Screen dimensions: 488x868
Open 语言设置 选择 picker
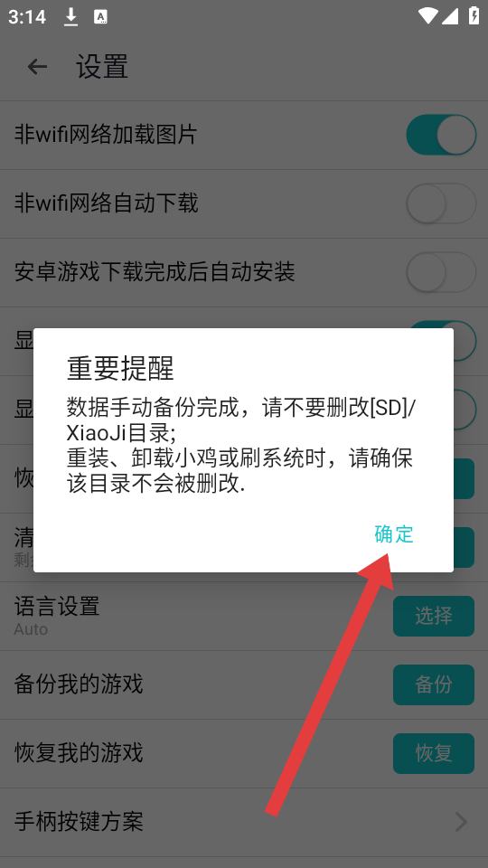(433, 616)
